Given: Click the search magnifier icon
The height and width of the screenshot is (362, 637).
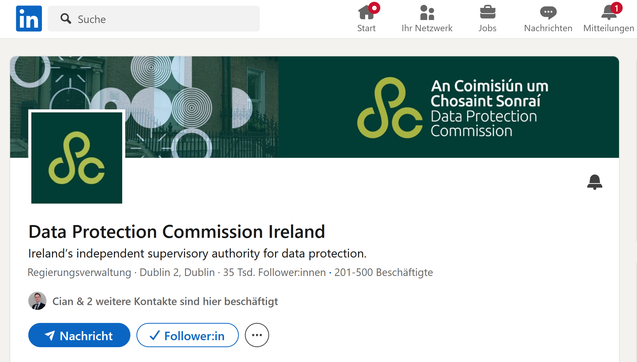Looking at the screenshot, I should (x=66, y=19).
